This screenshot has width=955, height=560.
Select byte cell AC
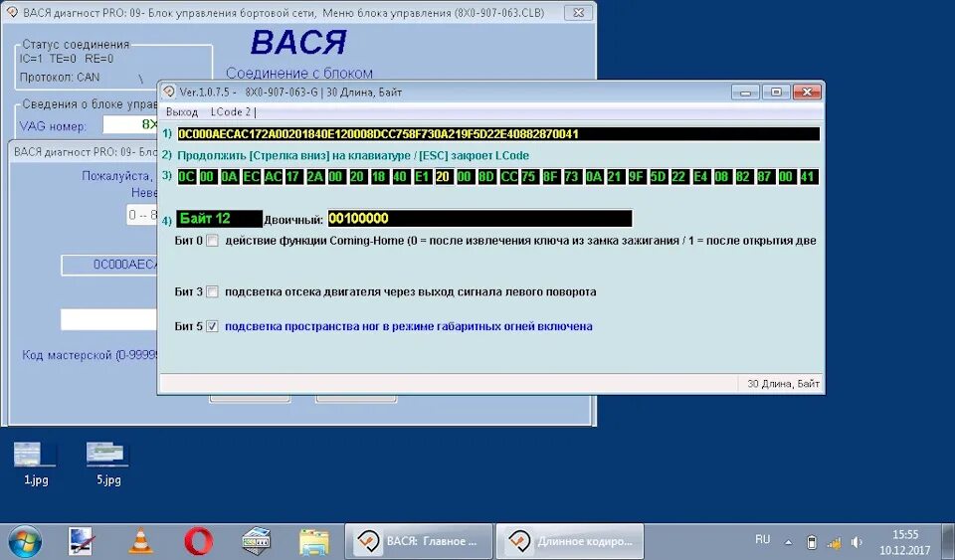click(273, 177)
